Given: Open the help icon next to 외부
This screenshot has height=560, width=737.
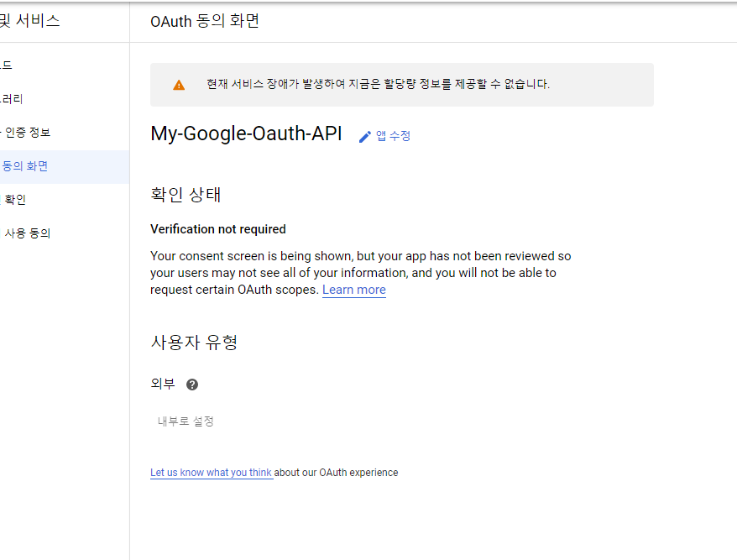Looking at the screenshot, I should pyautogui.click(x=192, y=385).
